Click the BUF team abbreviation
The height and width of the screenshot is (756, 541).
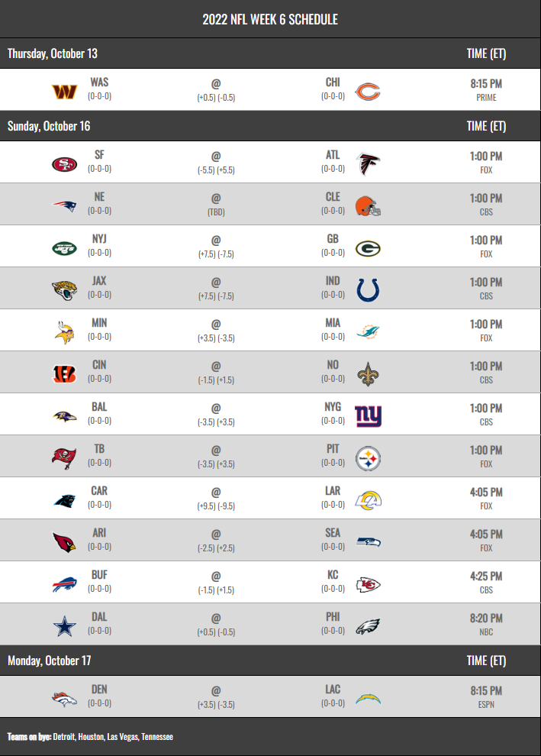(99, 575)
